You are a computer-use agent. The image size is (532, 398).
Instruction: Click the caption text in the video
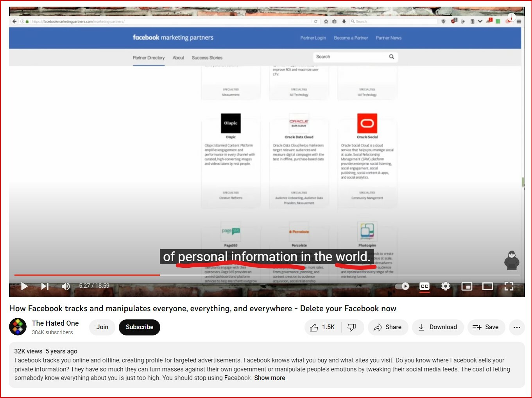[267, 257]
